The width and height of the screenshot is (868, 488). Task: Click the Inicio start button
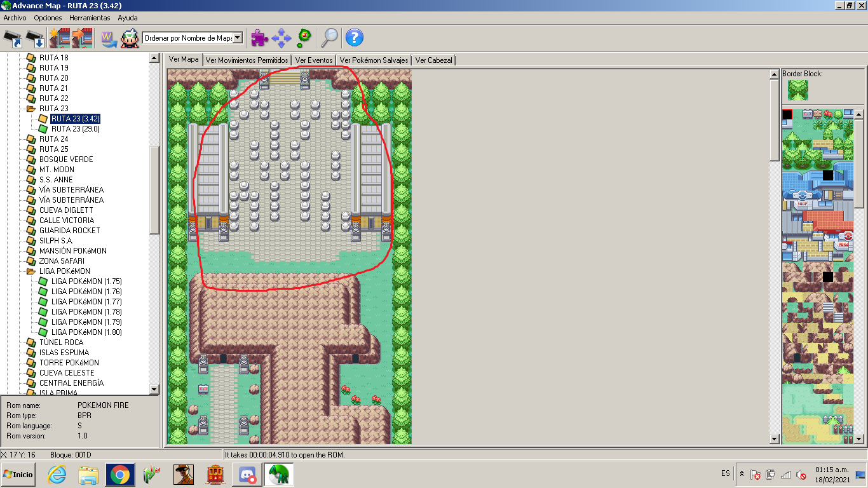point(18,475)
